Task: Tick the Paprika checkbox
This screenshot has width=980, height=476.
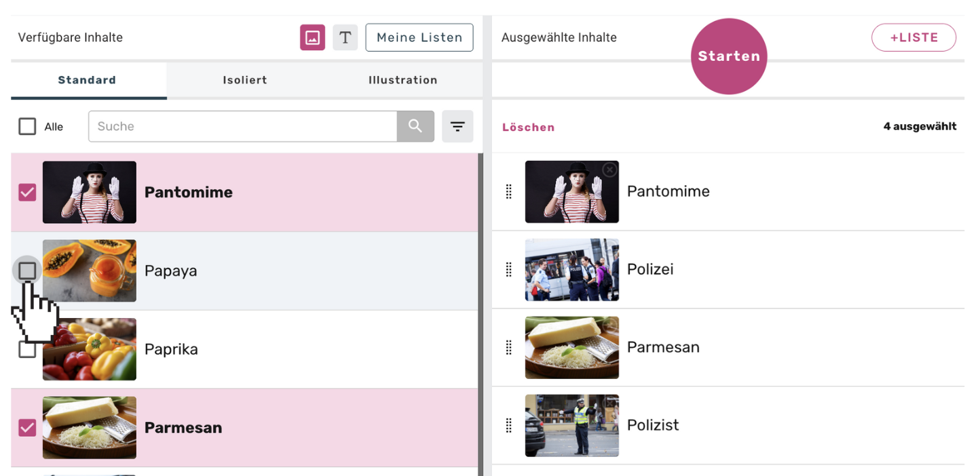Action: click(x=27, y=349)
